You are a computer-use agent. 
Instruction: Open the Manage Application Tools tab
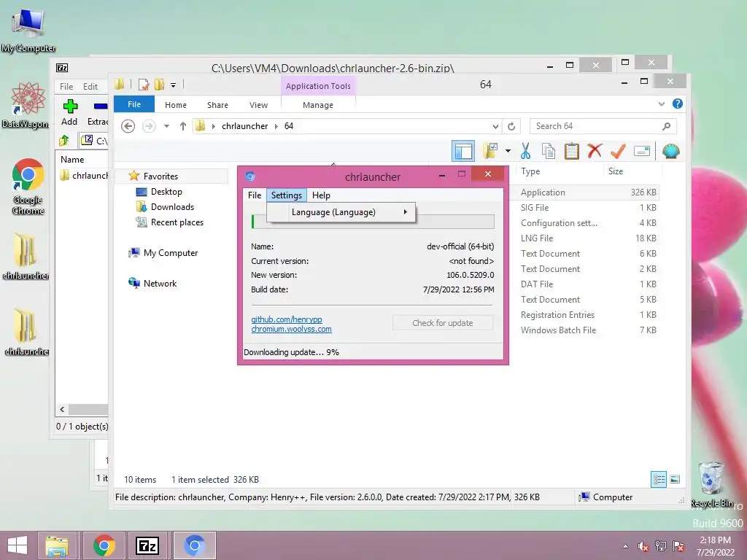pyautogui.click(x=318, y=105)
